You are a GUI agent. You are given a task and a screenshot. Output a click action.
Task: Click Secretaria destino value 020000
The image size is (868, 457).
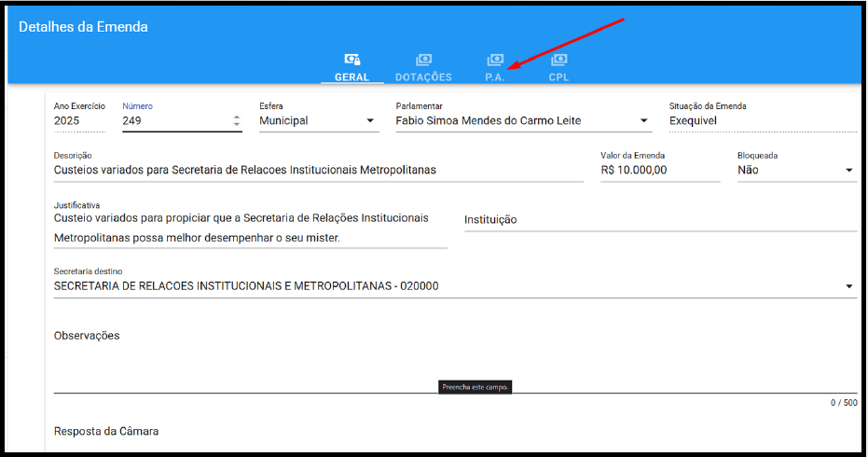[246, 286]
